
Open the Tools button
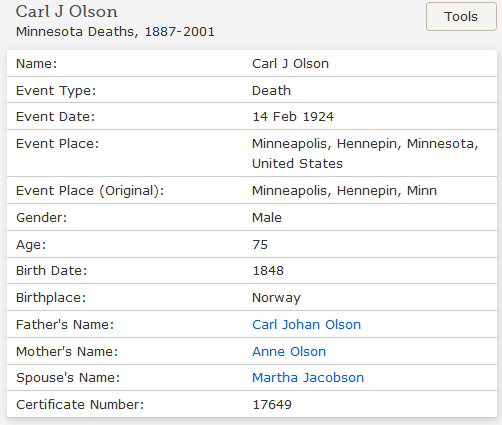point(461,17)
